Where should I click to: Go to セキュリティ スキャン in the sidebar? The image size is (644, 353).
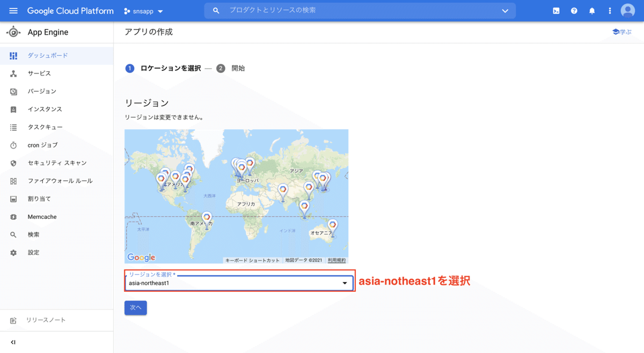(x=56, y=163)
